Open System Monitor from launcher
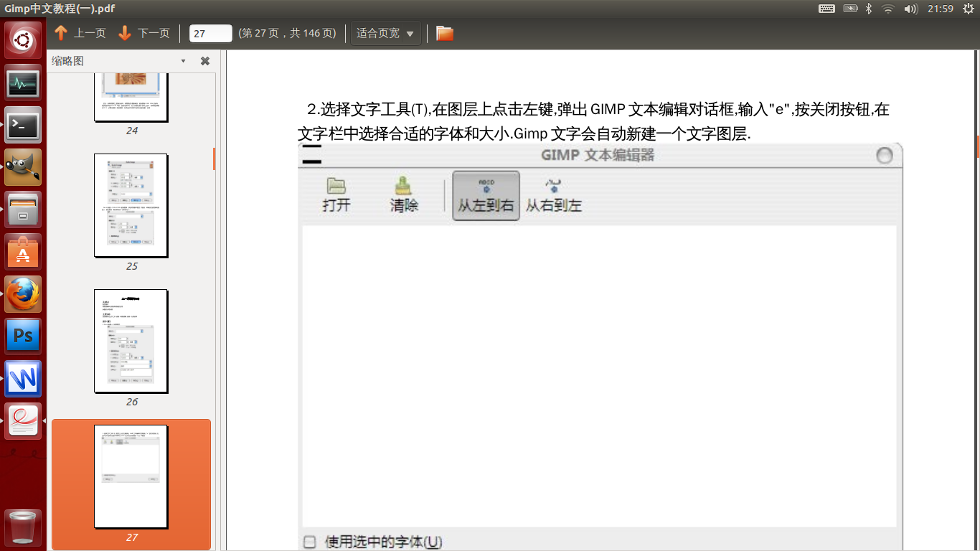 (23, 83)
